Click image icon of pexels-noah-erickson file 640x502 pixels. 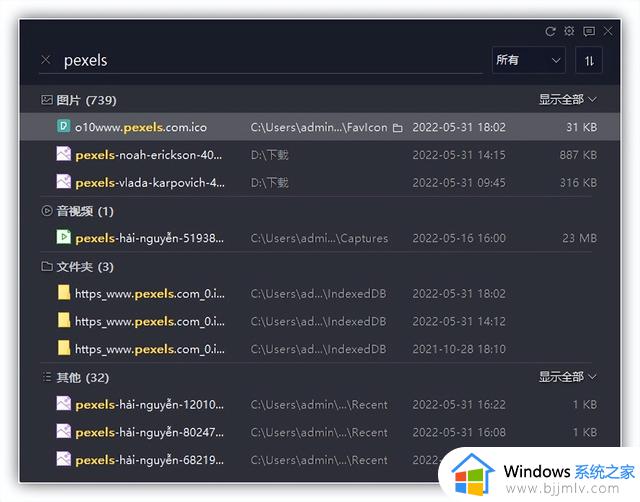click(x=63, y=154)
